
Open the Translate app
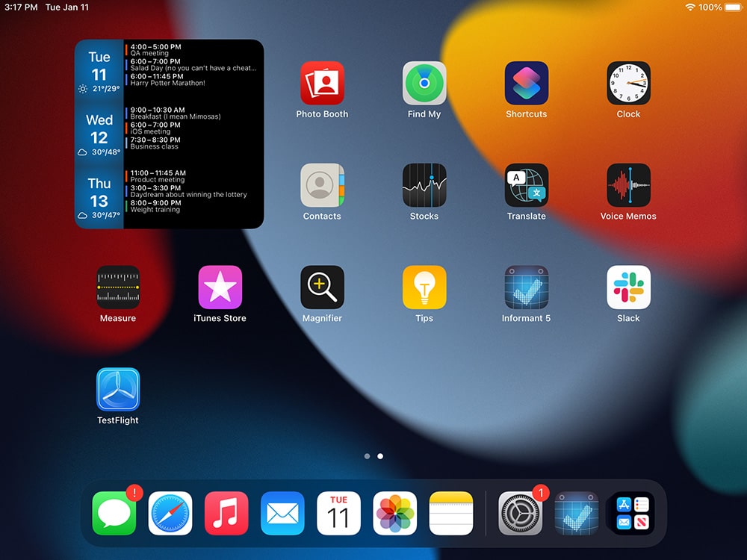[x=527, y=185]
